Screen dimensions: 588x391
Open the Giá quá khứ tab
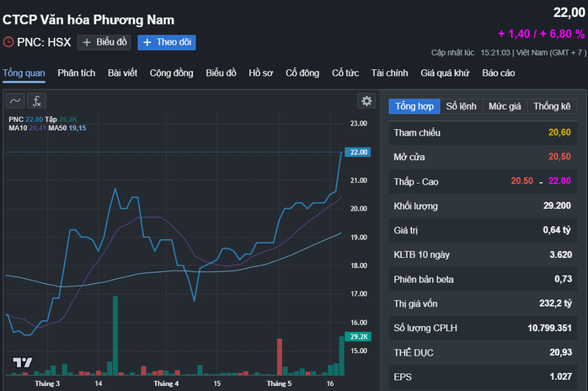tap(445, 73)
